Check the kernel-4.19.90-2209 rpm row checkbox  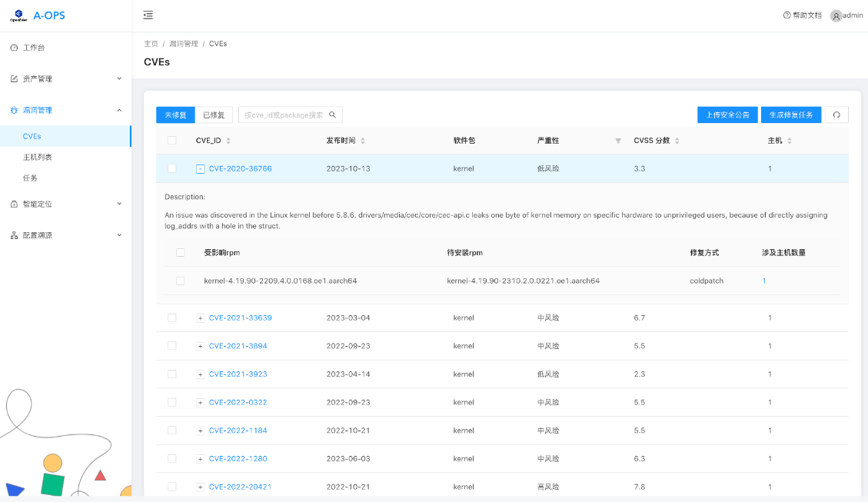tap(181, 281)
